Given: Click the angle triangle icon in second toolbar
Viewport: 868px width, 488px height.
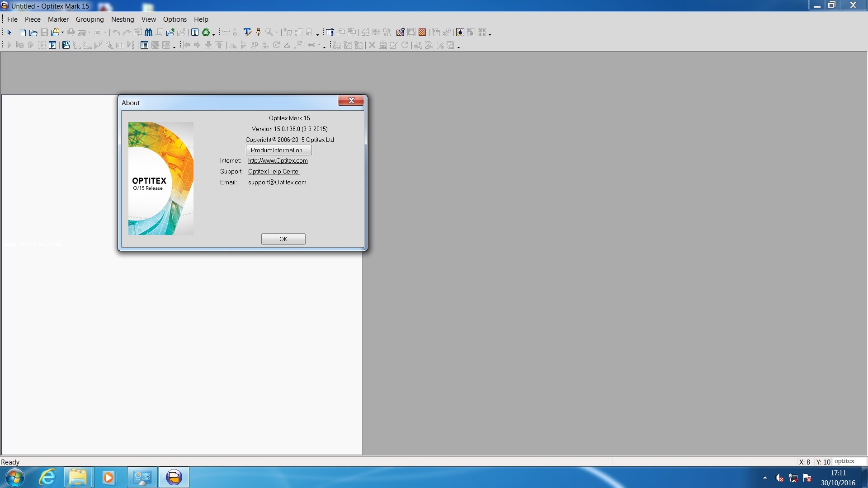Looking at the screenshot, I should tap(287, 45).
